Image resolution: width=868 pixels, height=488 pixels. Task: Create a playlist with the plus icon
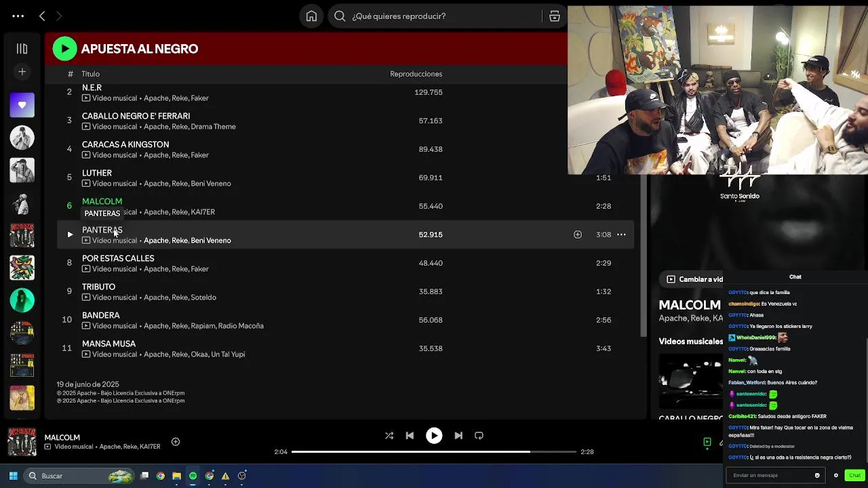(22, 72)
